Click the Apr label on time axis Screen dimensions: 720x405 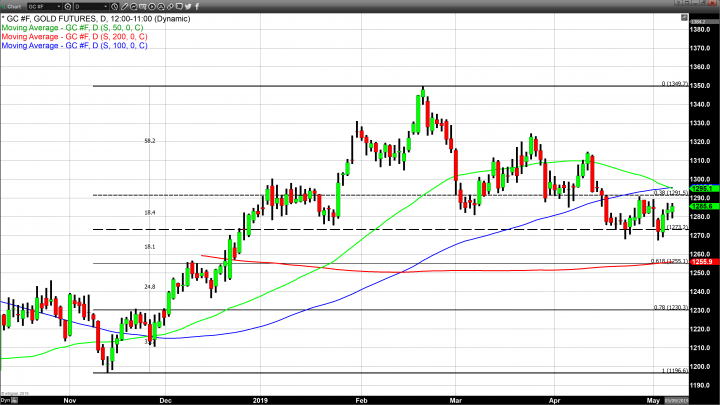[x=555, y=400]
